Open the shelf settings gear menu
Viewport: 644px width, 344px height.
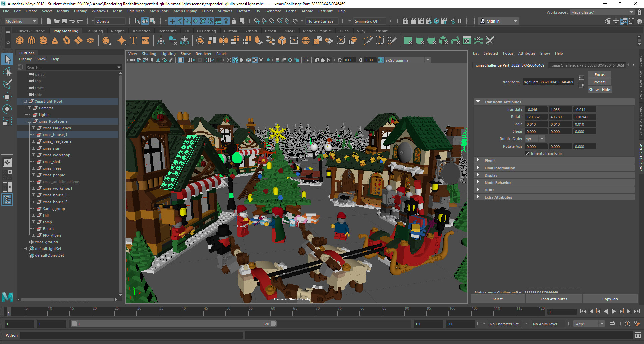coord(8,43)
